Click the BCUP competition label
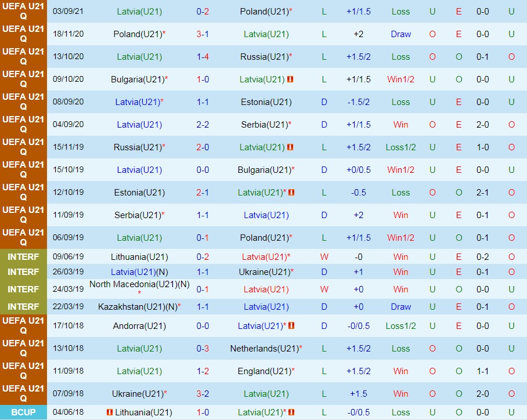Screen dimensions: 527x420 pyautogui.click(x=23, y=412)
